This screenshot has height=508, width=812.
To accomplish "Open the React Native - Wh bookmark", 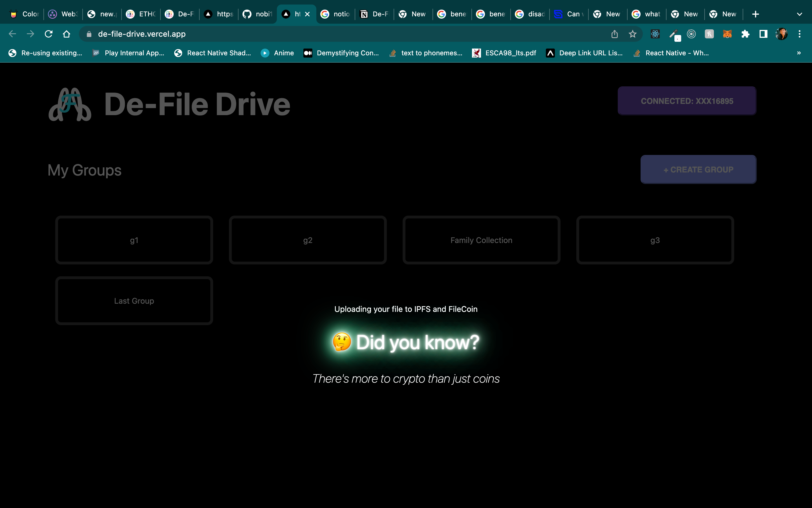I will pyautogui.click(x=671, y=53).
